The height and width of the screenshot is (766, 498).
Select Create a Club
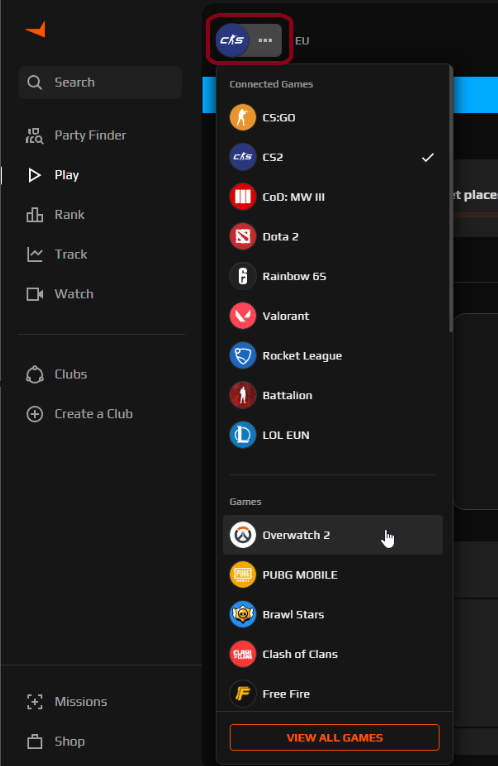point(93,414)
